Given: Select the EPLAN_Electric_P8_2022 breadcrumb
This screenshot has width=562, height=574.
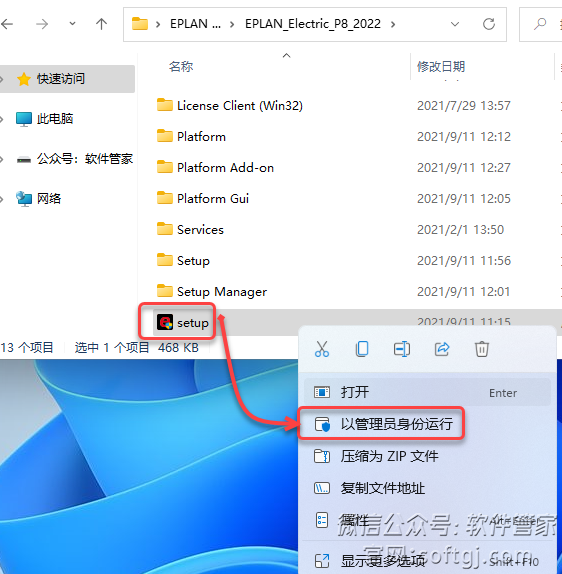Looking at the screenshot, I should (313, 24).
